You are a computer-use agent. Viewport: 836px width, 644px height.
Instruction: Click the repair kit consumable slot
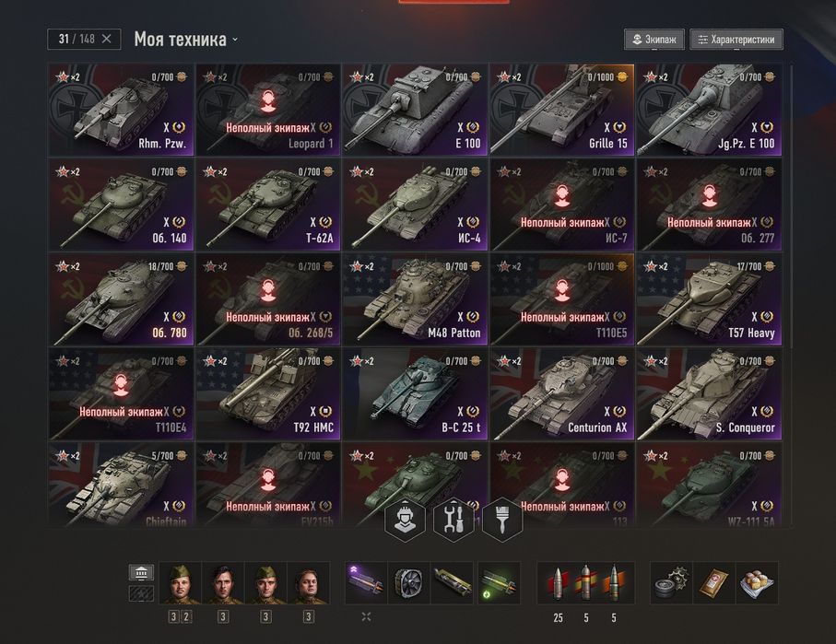click(x=671, y=582)
